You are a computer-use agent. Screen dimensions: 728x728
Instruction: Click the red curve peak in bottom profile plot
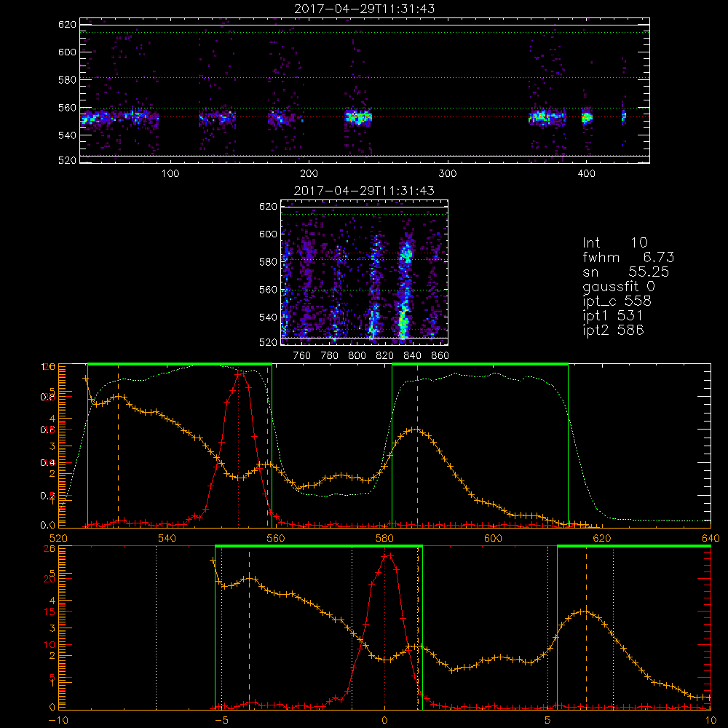[x=387, y=555]
